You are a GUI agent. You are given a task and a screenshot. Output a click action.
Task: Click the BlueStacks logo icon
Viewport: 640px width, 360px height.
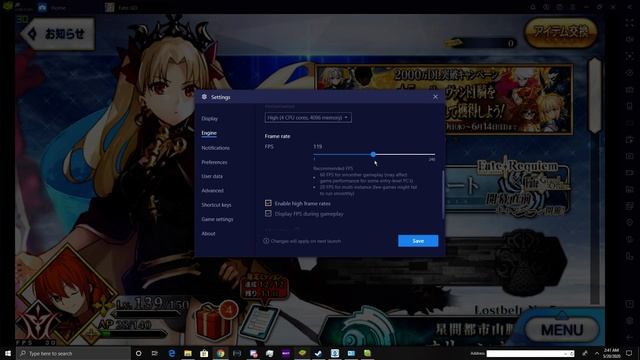click(7, 7)
